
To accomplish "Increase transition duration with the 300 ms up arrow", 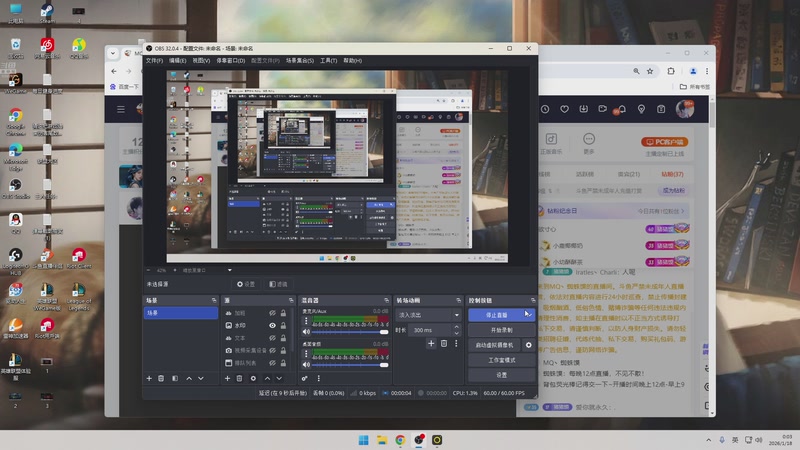I will pyautogui.click(x=457, y=327).
